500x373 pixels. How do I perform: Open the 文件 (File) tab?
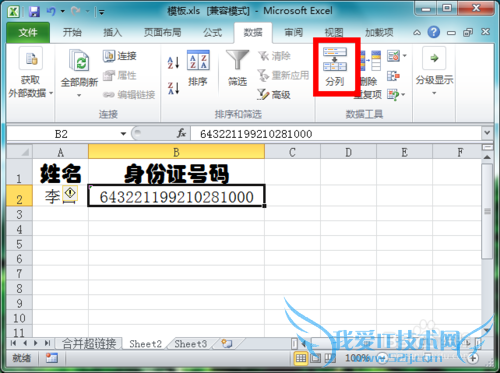click(x=28, y=32)
